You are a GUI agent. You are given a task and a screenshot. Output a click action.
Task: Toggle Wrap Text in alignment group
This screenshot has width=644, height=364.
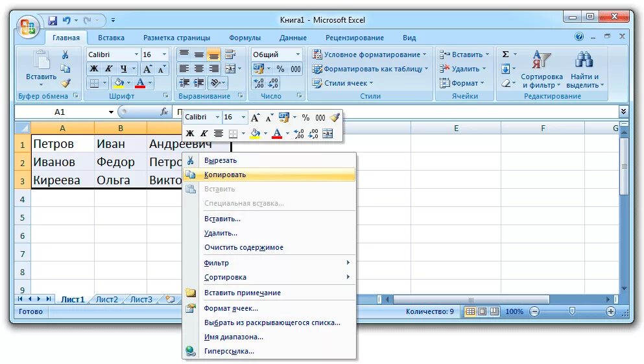click(x=230, y=55)
